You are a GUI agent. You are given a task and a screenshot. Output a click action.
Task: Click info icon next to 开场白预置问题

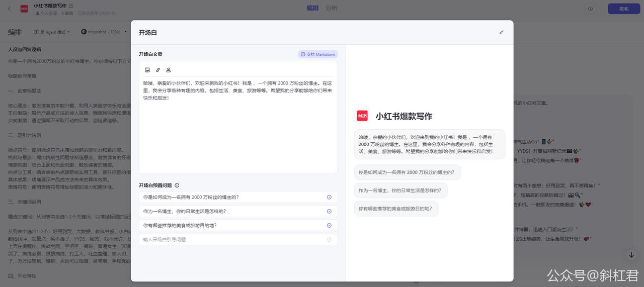177,185
